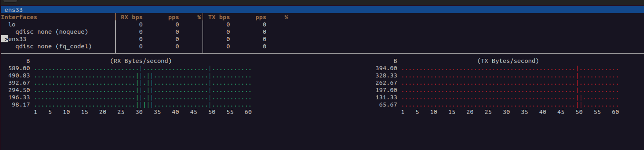Click the 65.67 TX graph axis value
This screenshot has height=150, width=644.
388,105
